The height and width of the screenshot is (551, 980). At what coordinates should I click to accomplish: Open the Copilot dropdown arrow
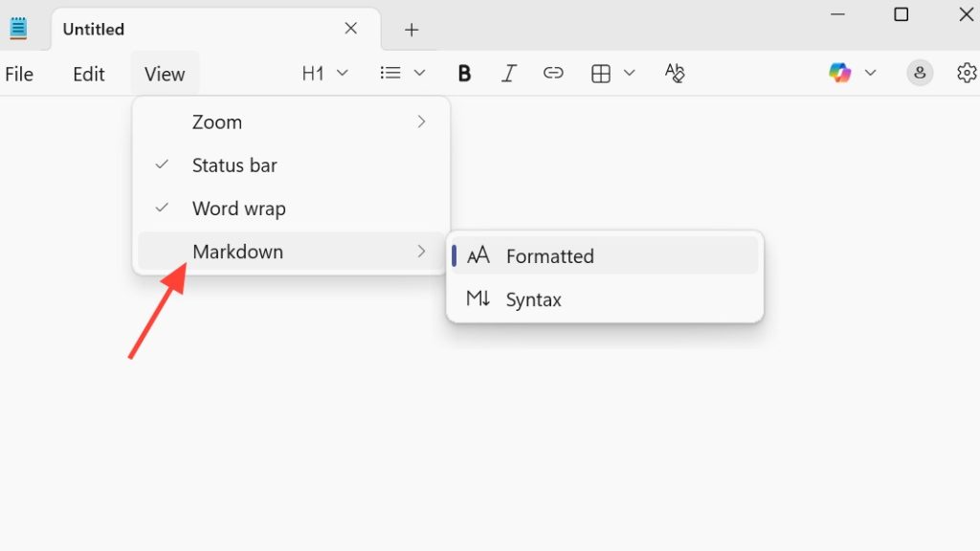tap(870, 73)
